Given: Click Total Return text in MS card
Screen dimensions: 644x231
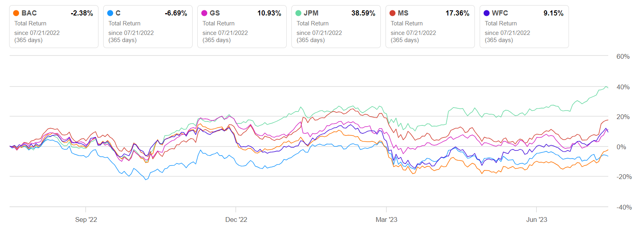Looking at the screenshot, I should 407,23.
